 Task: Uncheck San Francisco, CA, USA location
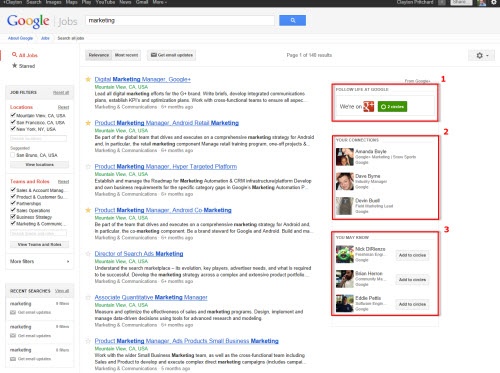coord(13,122)
